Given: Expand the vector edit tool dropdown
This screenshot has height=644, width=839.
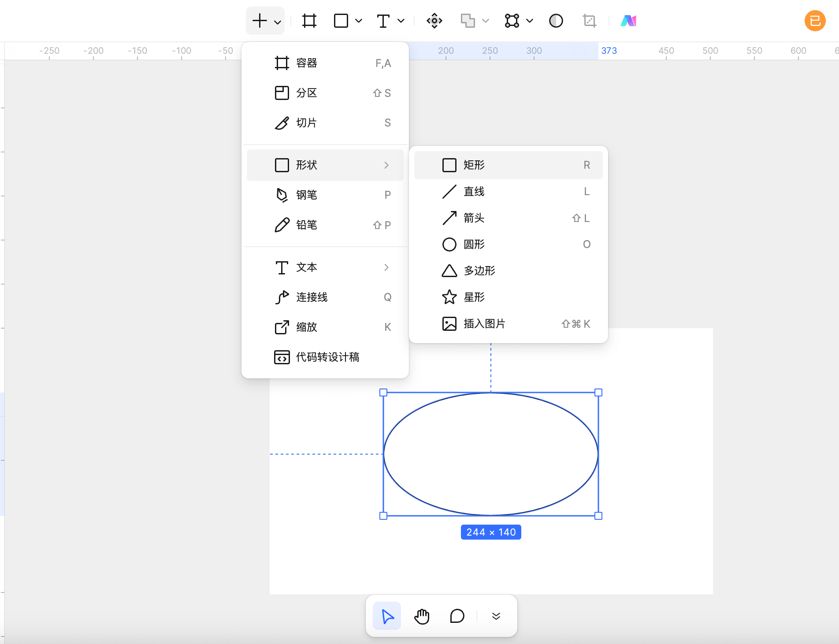Looking at the screenshot, I should 530,21.
